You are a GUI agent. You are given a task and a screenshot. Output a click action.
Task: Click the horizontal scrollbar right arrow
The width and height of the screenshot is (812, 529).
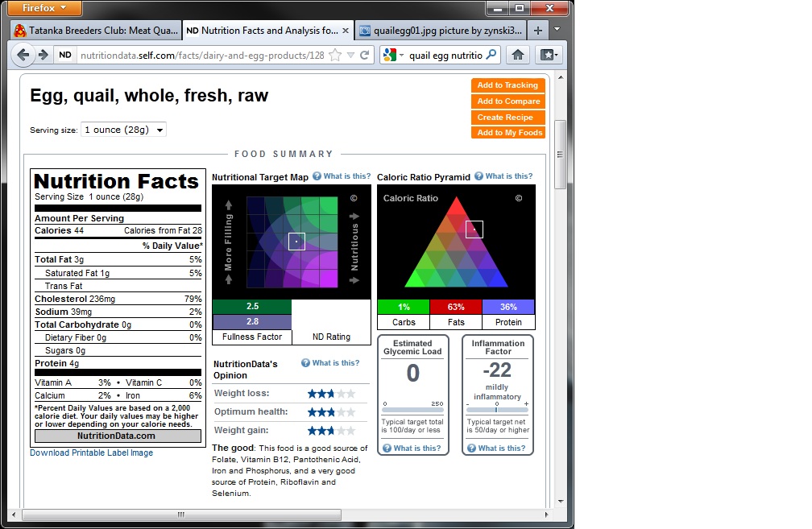[546, 515]
